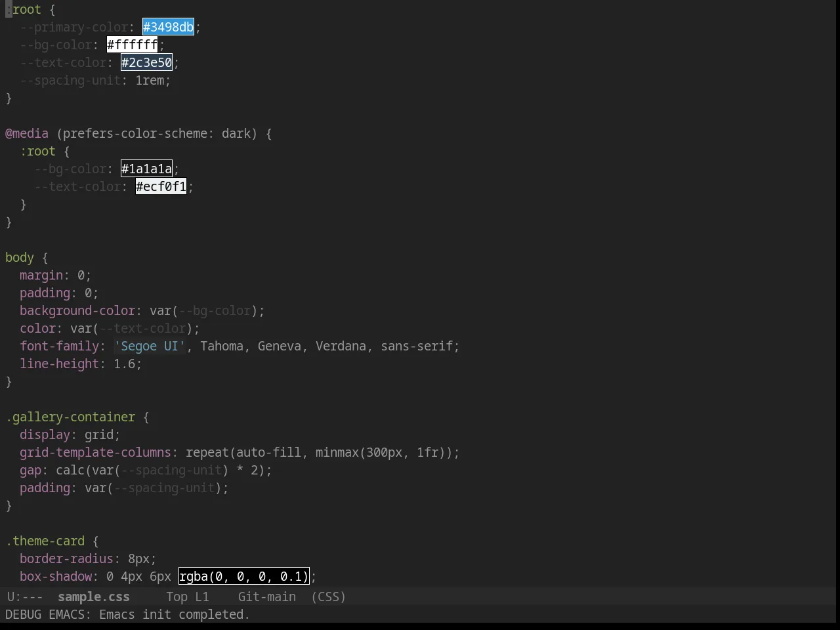
Task: Click var(--text-color) in the color line
Action: [x=131, y=328]
